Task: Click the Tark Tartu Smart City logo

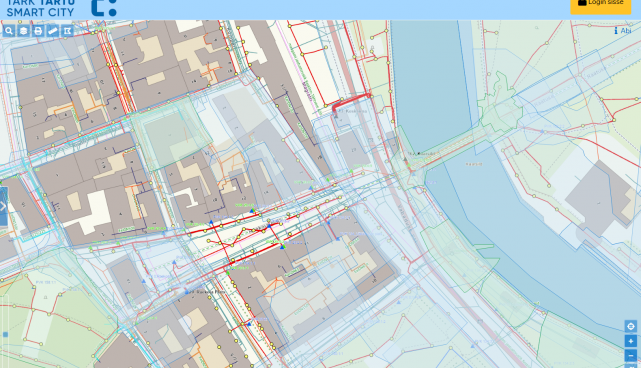Action: pyautogui.click(x=61, y=8)
